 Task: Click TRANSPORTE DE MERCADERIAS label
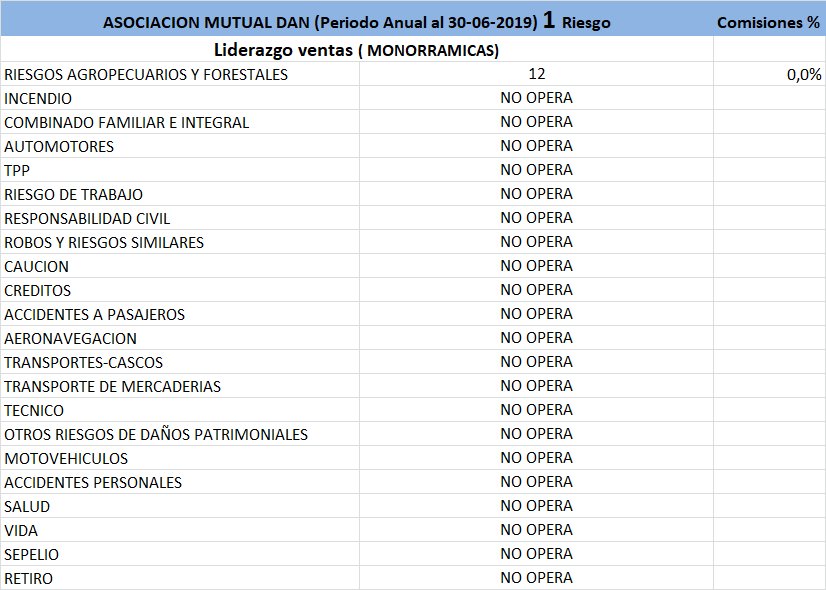click(112, 387)
